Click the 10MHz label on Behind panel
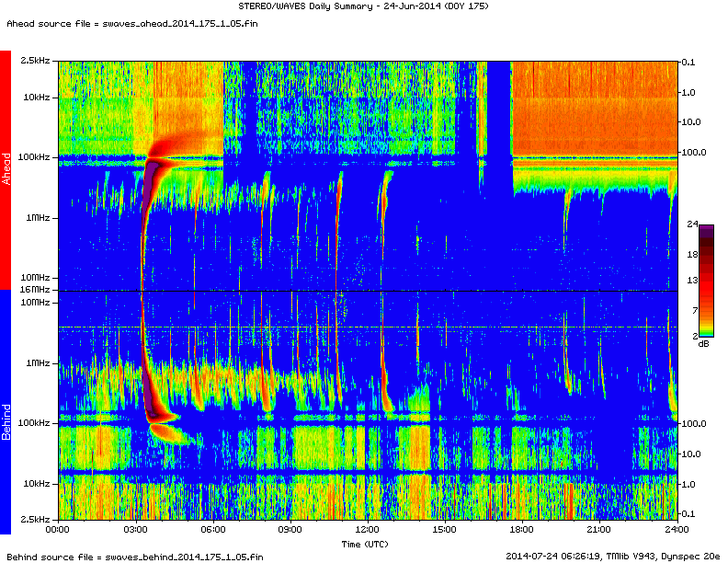The image size is (728, 563). click(x=35, y=303)
